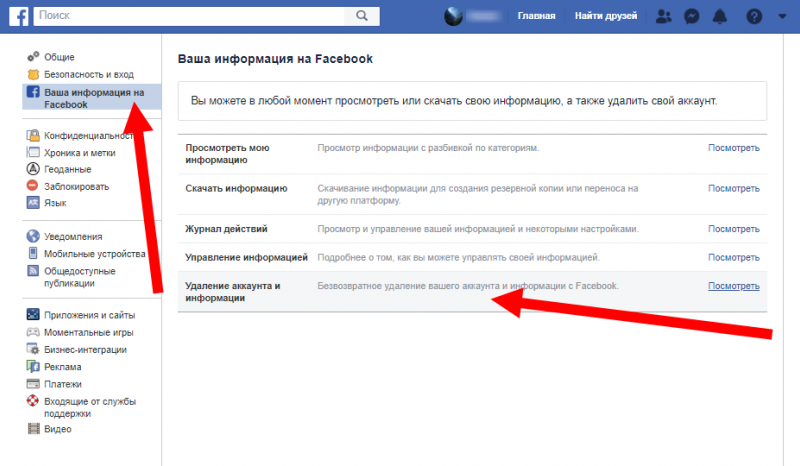Open the notifications bell icon
The width and height of the screenshot is (800, 466).
(x=719, y=16)
